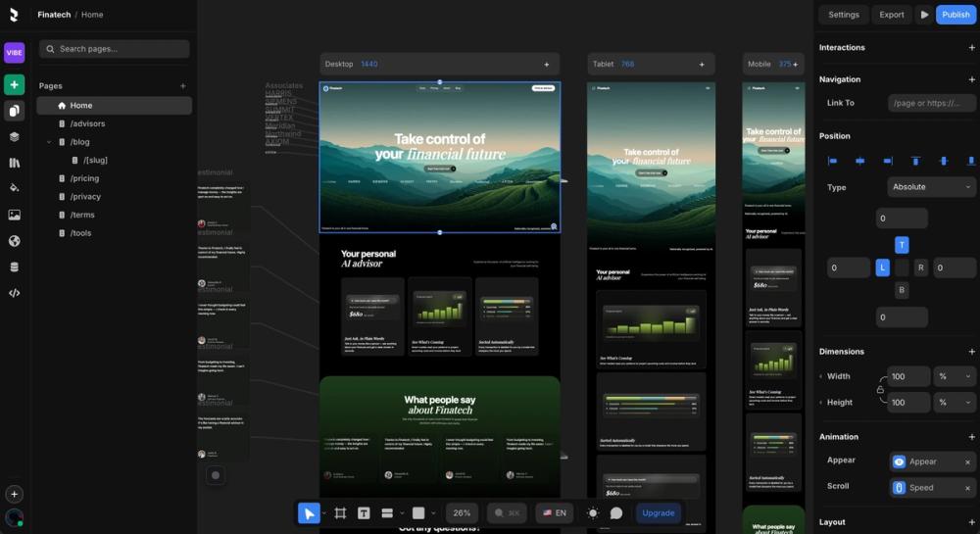Screen dimensions: 980x534
Task: Remove the Appear animation
Action: tap(967, 462)
